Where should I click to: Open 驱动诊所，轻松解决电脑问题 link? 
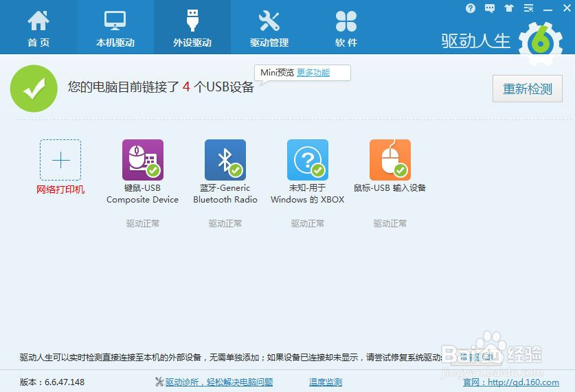pyautogui.click(x=219, y=382)
